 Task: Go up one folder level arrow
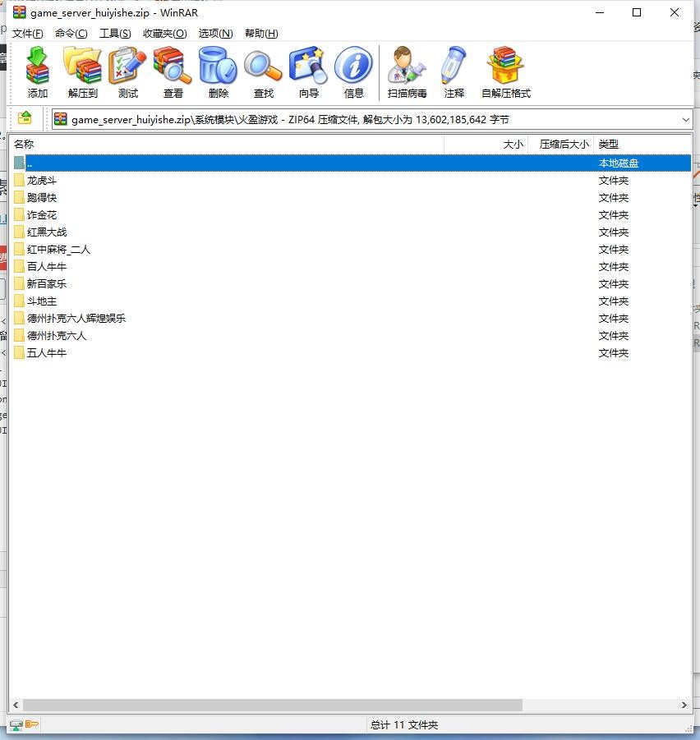[x=25, y=119]
